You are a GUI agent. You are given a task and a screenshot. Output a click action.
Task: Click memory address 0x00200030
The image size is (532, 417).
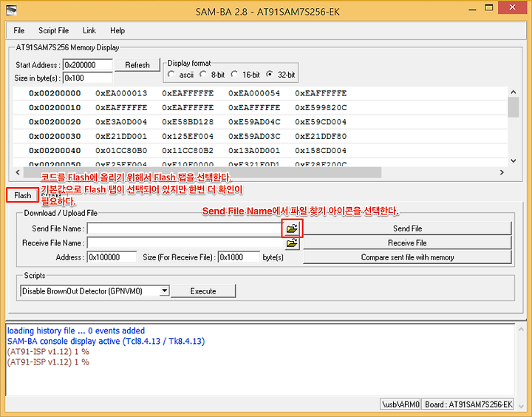(x=55, y=136)
